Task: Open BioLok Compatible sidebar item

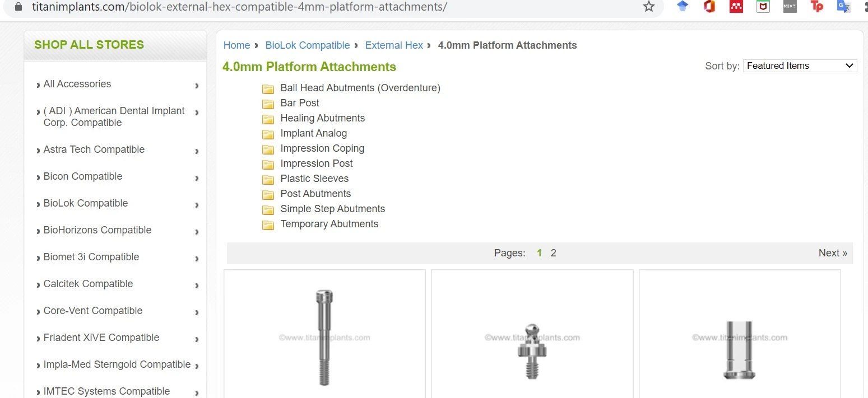Action: tap(86, 203)
